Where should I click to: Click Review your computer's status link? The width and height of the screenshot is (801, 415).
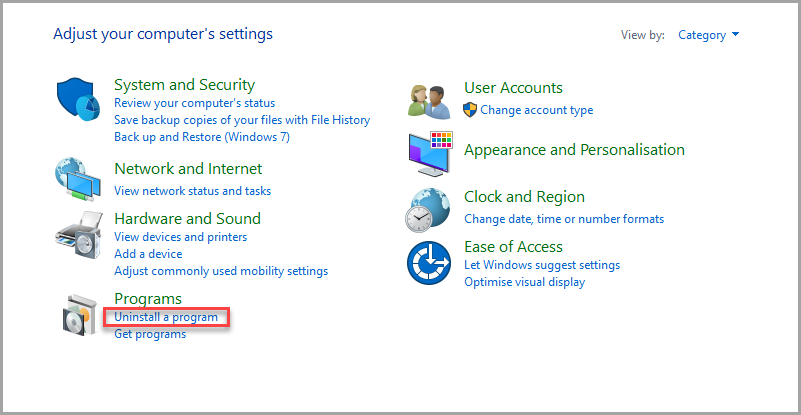point(194,103)
